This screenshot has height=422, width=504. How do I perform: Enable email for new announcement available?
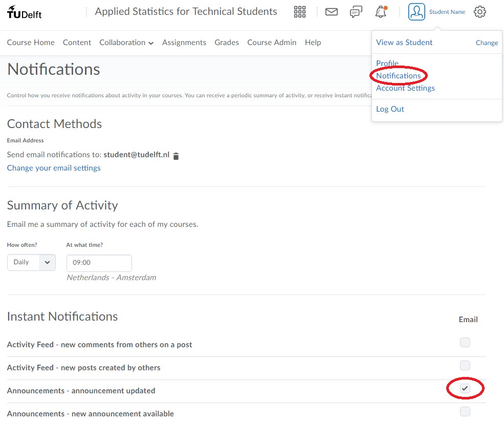465,411
